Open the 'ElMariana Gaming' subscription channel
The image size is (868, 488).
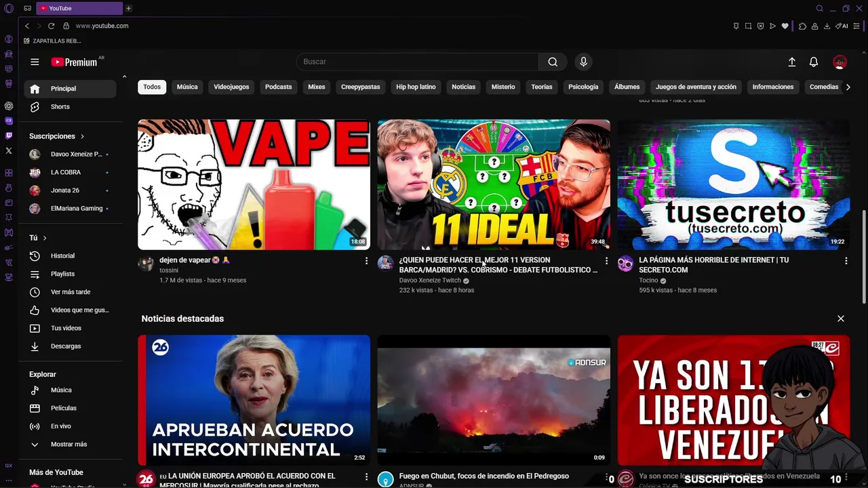click(x=68, y=209)
